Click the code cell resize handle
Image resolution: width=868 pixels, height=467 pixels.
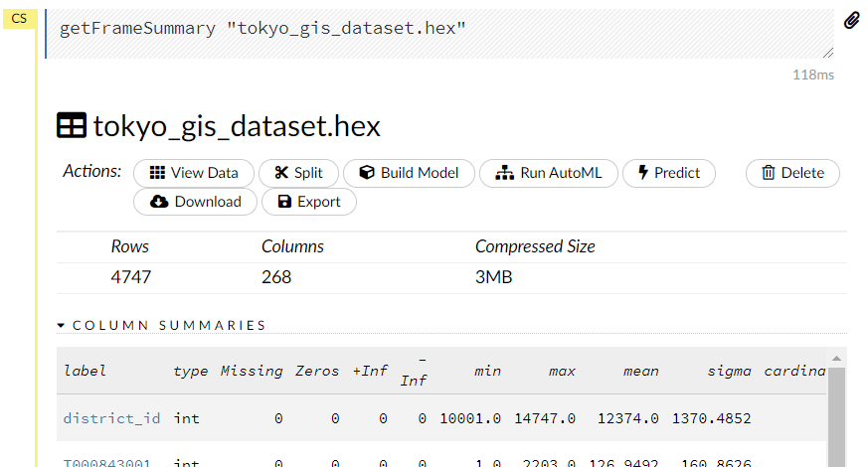tap(827, 53)
